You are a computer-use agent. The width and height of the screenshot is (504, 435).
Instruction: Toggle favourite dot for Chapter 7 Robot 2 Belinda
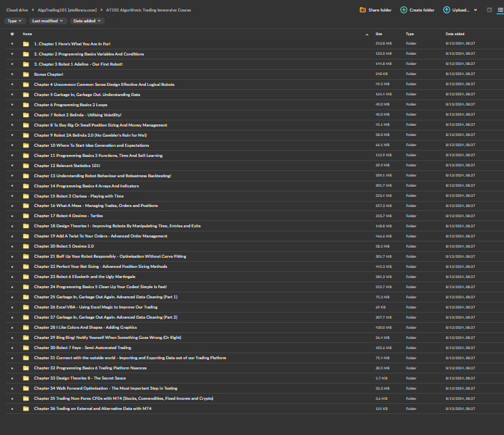(12, 115)
